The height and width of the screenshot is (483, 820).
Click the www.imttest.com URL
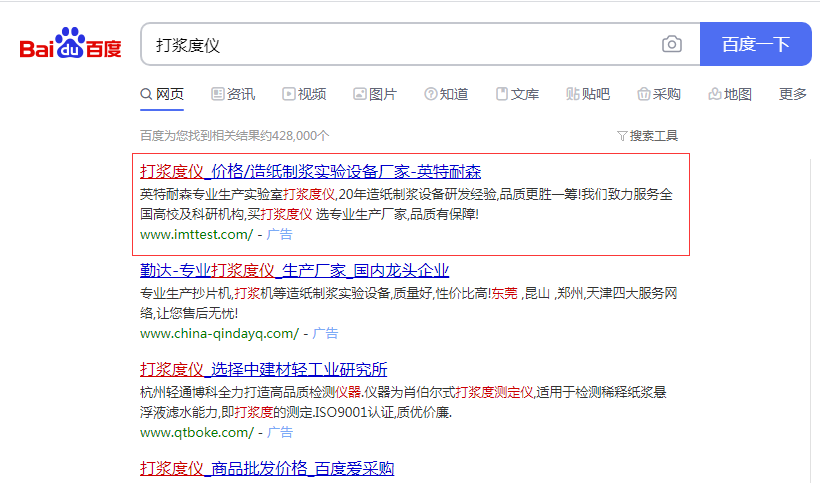(x=196, y=234)
